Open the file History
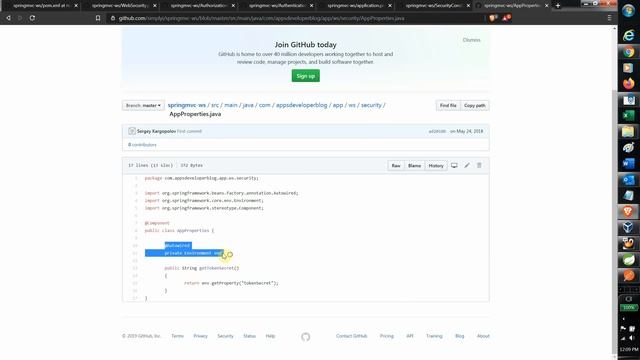 coord(436,166)
